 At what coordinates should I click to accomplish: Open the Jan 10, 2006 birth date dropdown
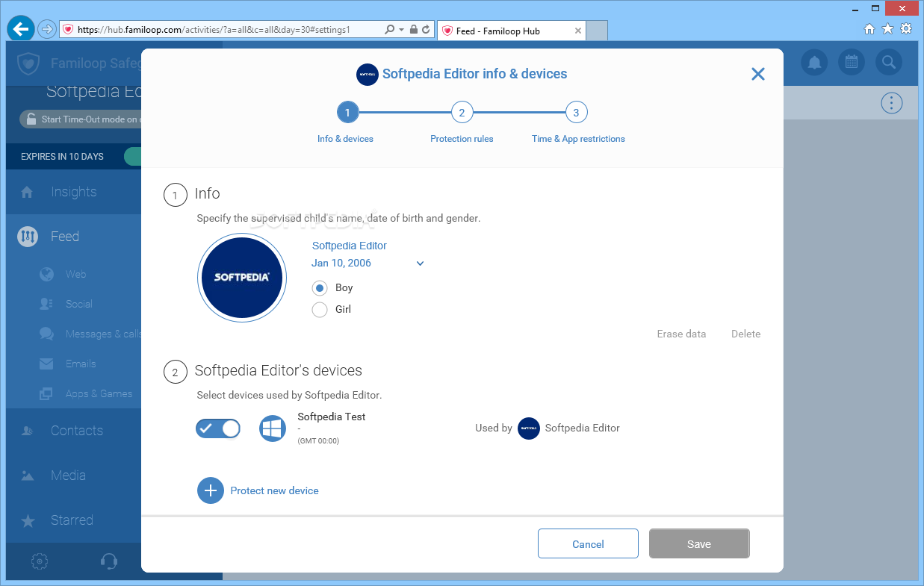(368, 263)
